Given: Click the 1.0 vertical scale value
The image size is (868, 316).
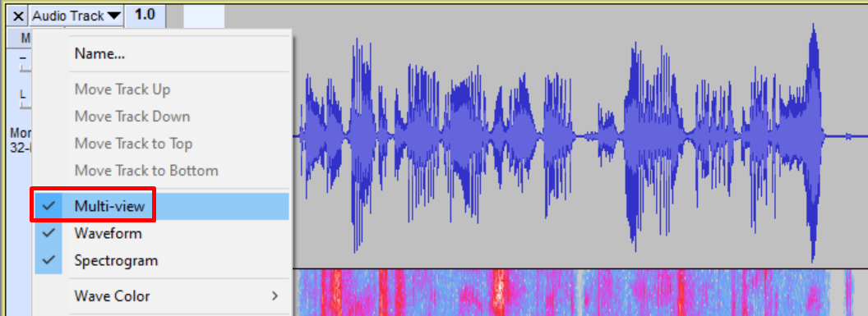Looking at the screenshot, I should click(145, 15).
